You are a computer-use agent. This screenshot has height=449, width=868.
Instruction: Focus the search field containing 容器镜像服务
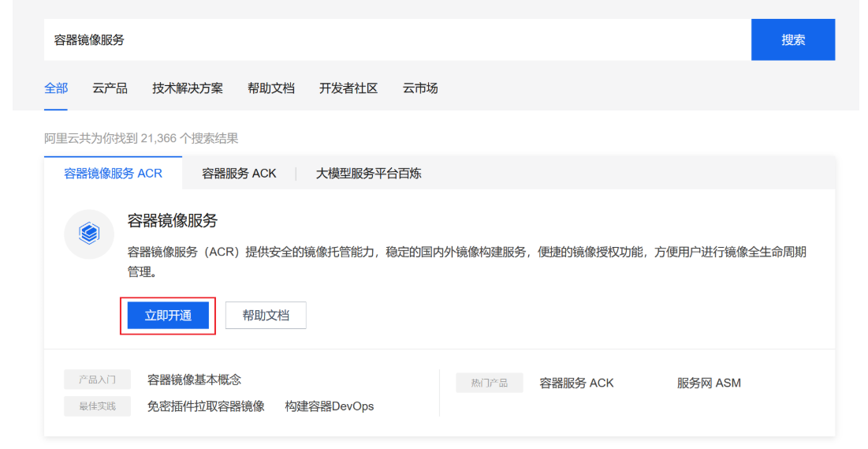tap(397, 40)
